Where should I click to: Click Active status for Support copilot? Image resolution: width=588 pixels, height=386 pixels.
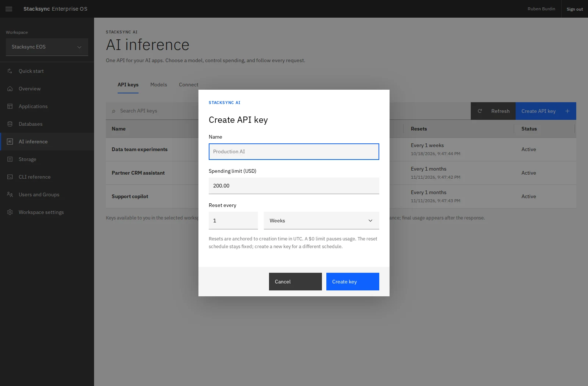click(x=529, y=196)
